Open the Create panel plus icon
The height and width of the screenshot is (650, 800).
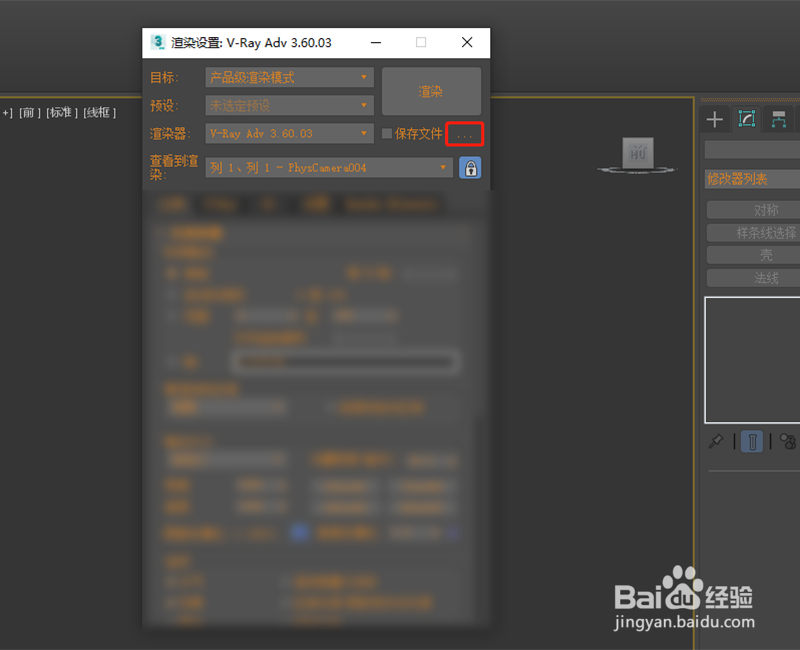(x=715, y=119)
